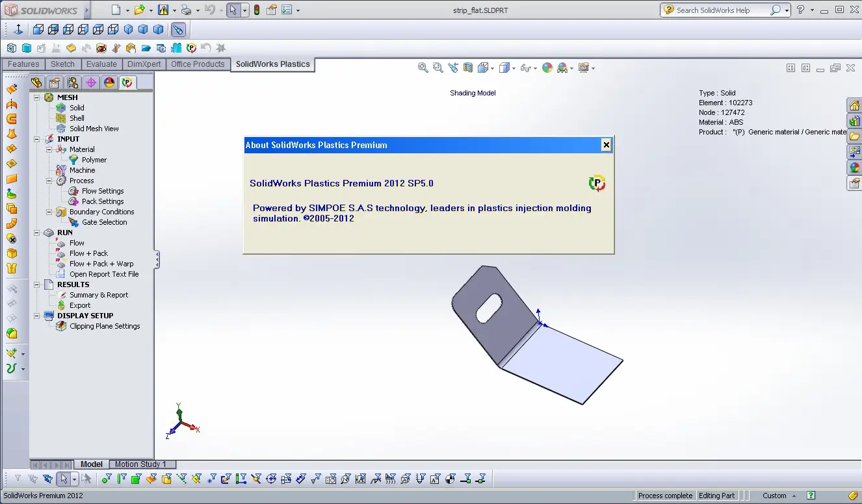Viewport: 862px width, 504px height.
Task: Open Clipping Plane Settings
Action: pos(105,326)
